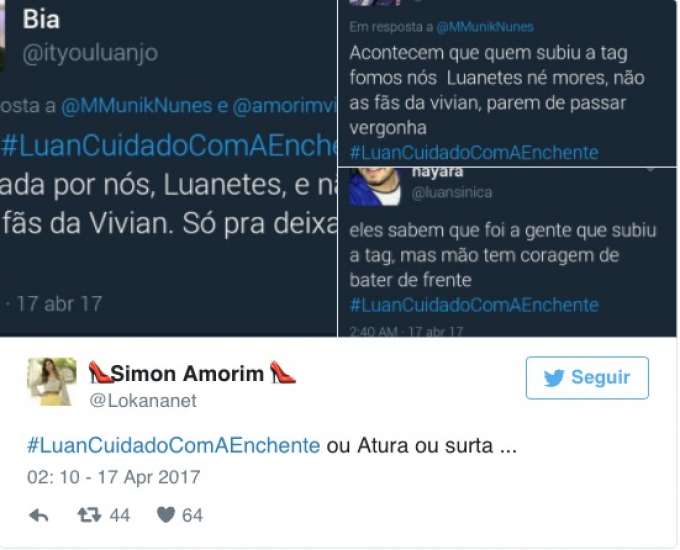Like the tweet using the heart icon
Screen dimensions: 680x550
(166, 515)
